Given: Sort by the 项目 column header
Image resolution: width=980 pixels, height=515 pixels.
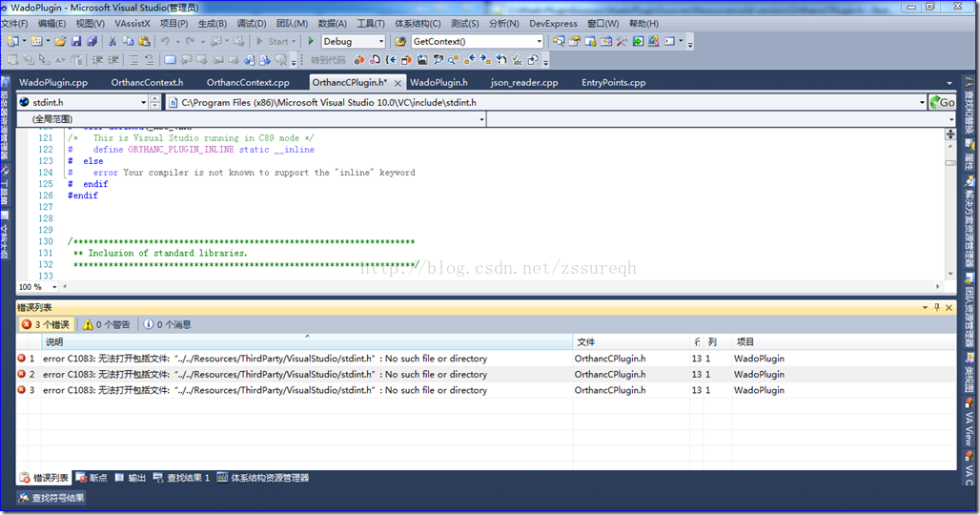Looking at the screenshot, I should pos(844,341).
